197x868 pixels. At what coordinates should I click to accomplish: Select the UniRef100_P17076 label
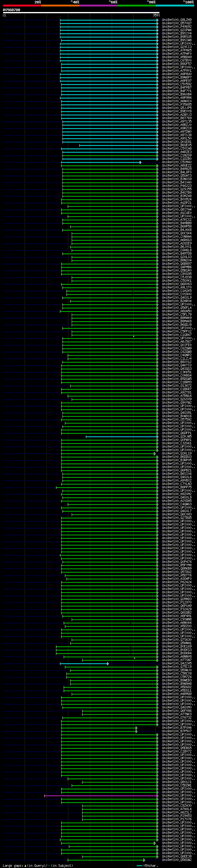[176, 819]
